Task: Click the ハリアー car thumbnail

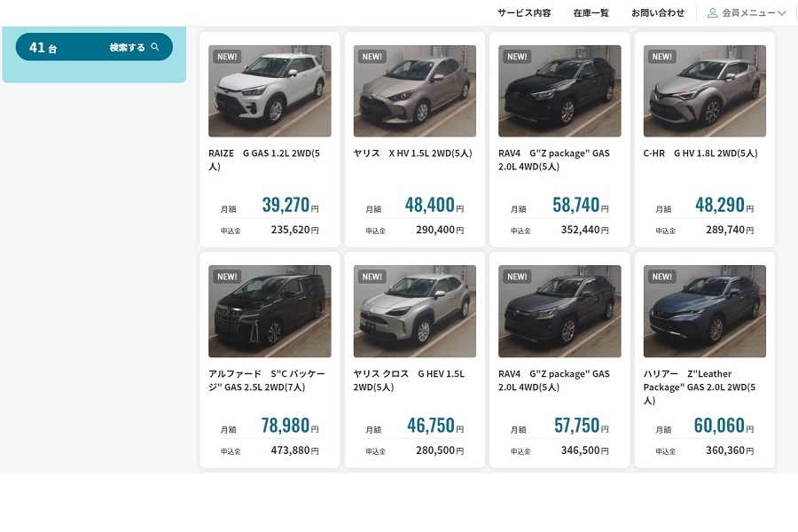Action: coord(704,311)
